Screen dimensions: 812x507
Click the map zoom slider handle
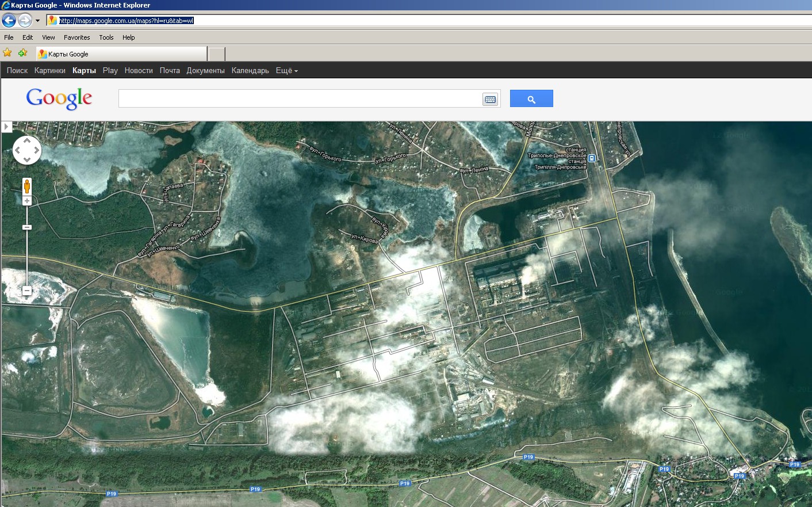click(x=27, y=227)
